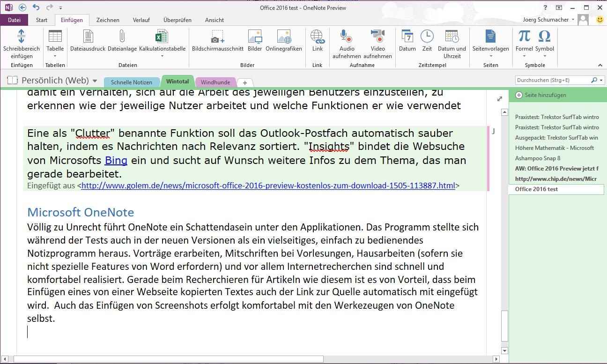The width and height of the screenshot is (607, 364).
Task: Click the Durchsuchen search box
Action: (553, 80)
